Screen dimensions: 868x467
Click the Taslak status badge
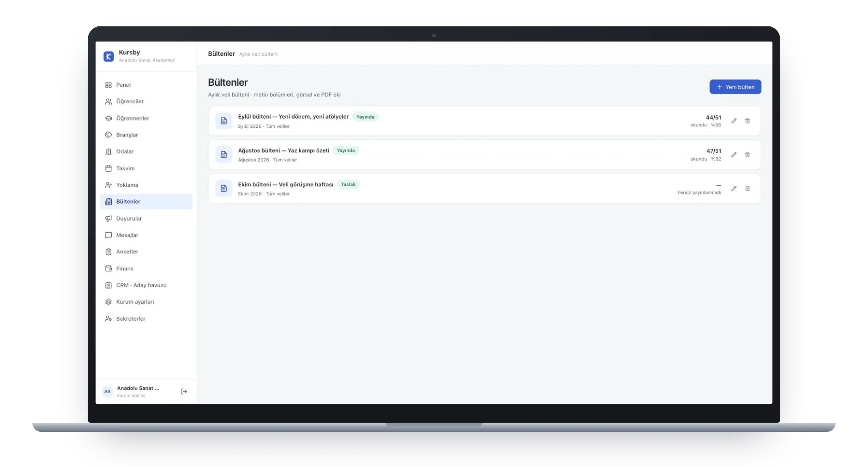348,185
